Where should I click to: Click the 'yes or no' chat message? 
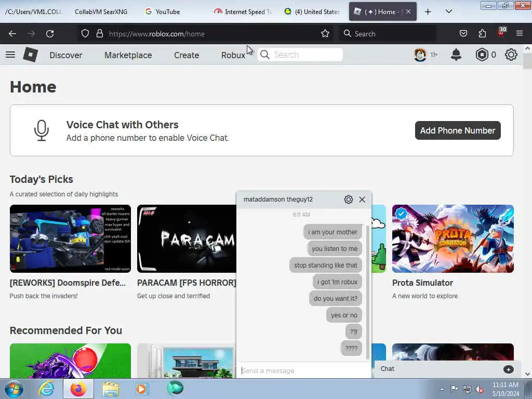click(344, 315)
